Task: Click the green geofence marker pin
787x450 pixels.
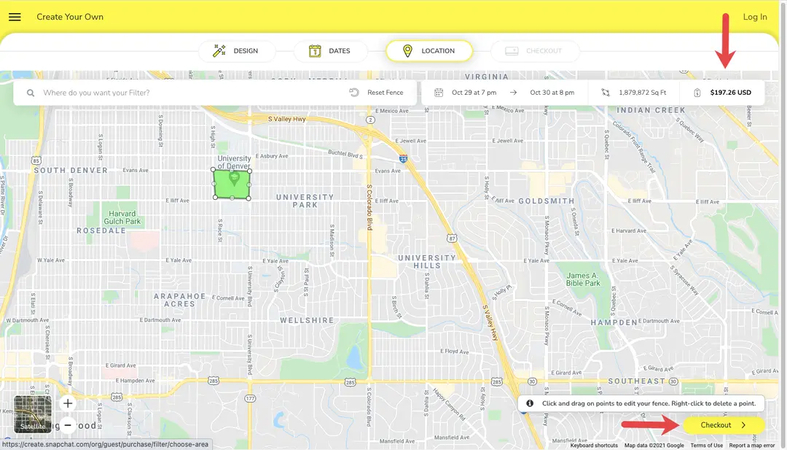Action: click(x=233, y=178)
